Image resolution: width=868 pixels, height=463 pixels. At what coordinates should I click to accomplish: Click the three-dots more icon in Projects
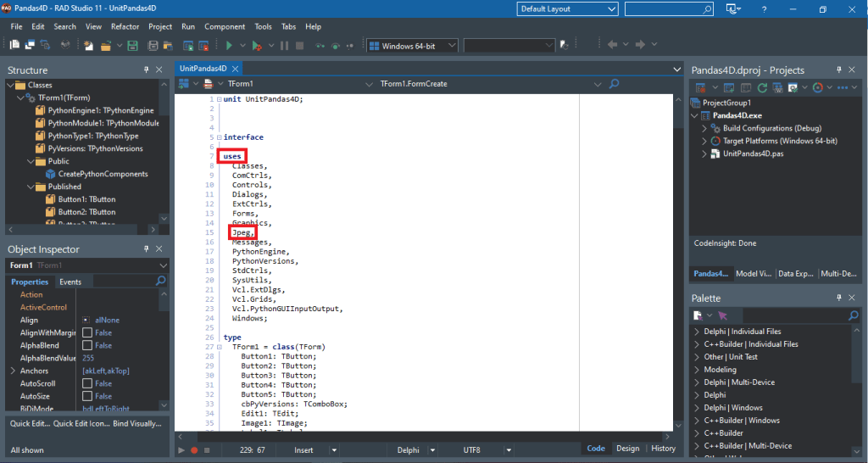pyautogui.click(x=843, y=87)
